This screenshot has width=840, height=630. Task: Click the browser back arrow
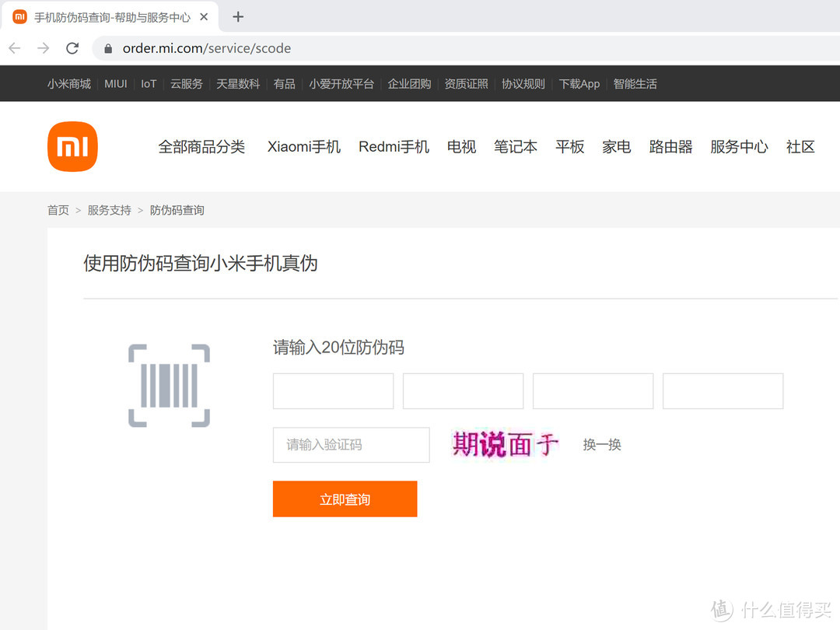click(15, 48)
